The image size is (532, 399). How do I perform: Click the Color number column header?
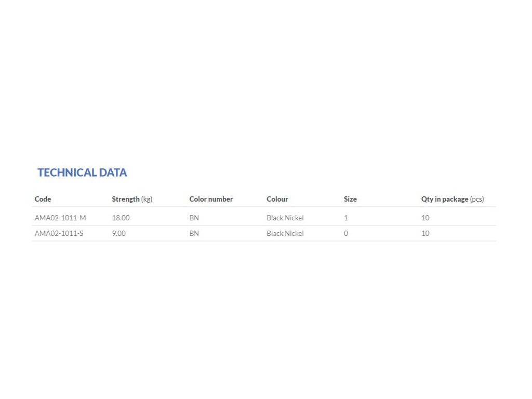pos(211,199)
